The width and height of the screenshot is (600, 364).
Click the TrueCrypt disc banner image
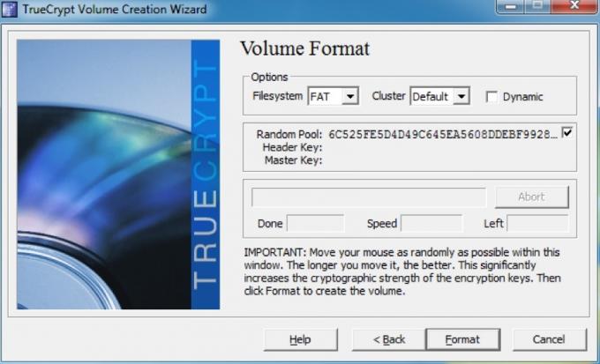coord(118,175)
